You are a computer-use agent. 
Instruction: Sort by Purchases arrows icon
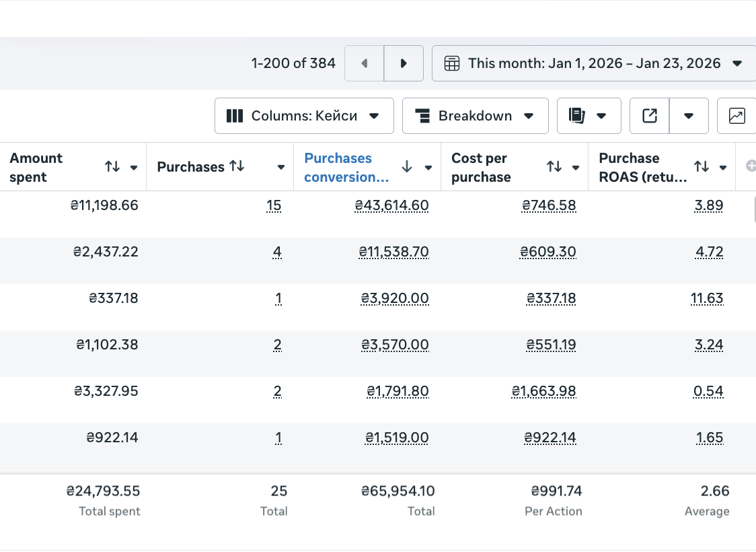coord(237,166)
